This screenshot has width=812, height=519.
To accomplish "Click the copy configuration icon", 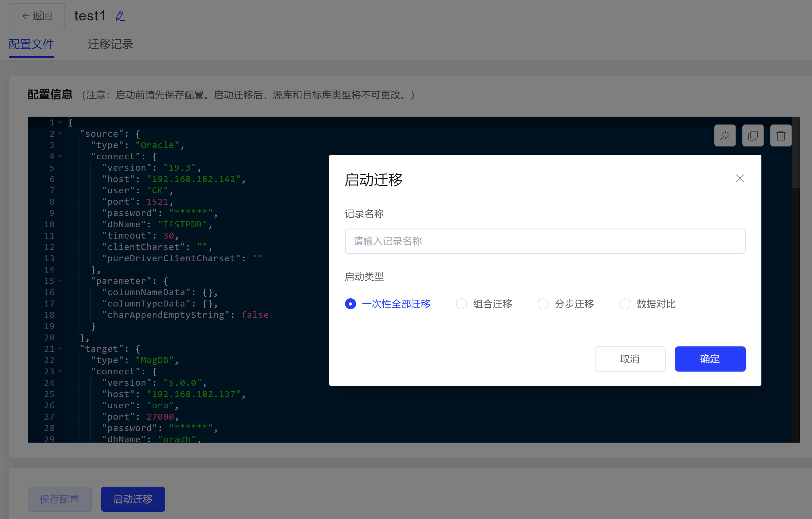I will click(753, 135).
